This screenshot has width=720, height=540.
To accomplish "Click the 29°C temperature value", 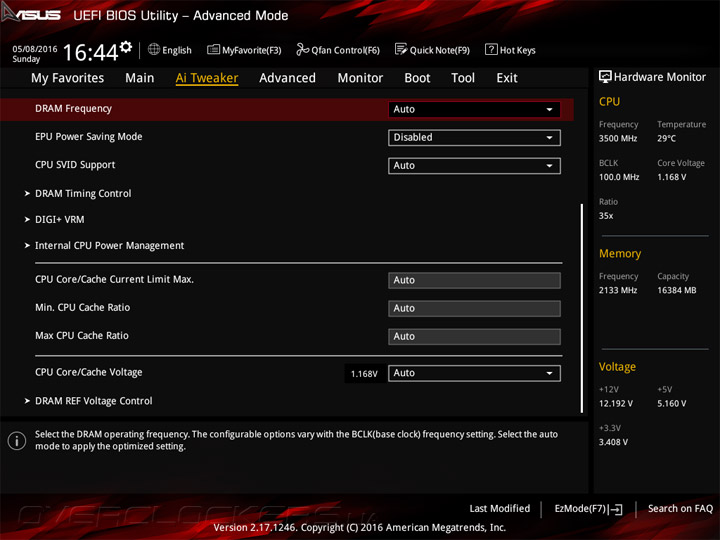I will 666,138.
